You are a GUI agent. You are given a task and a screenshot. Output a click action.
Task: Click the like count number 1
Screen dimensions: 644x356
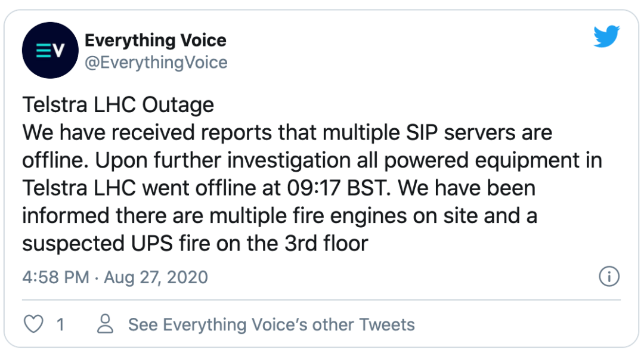pyautogui.click(x=60, y=324)
